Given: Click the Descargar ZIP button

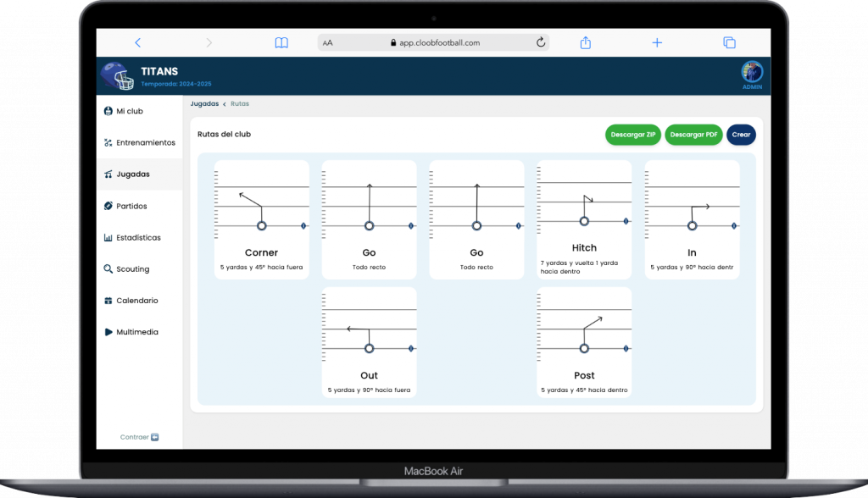Looking at the screenshot, I should [633, 135].
